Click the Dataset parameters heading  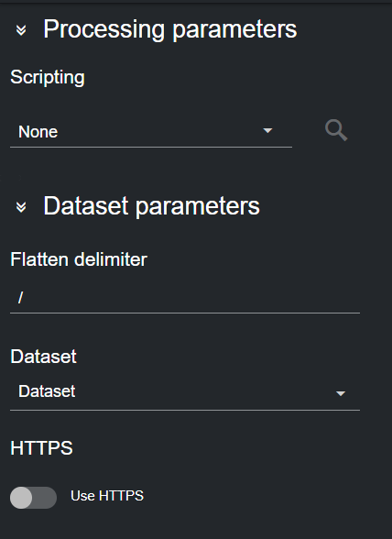pyautogui.click(x=151, y=206)
